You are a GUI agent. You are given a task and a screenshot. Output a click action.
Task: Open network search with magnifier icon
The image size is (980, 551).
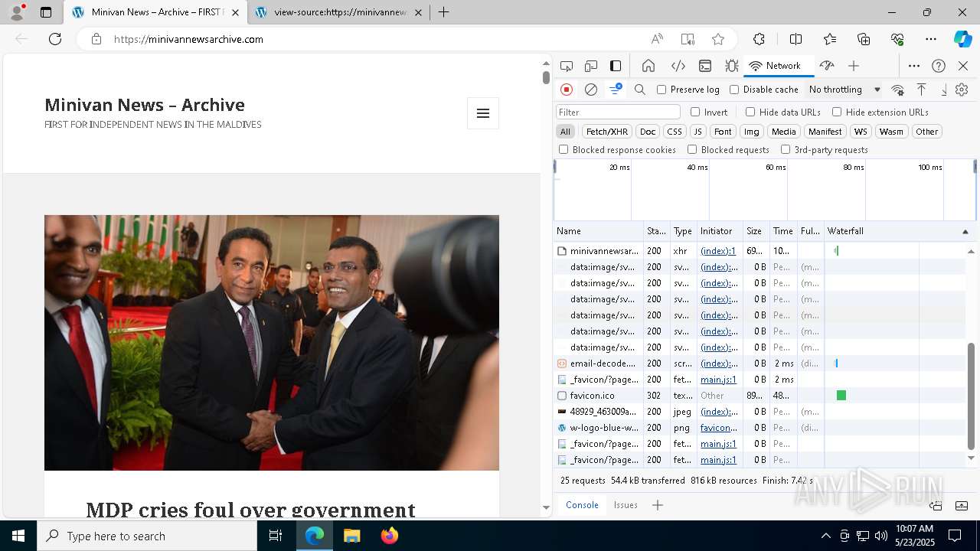pyautogui.click(x=640, y=90)
